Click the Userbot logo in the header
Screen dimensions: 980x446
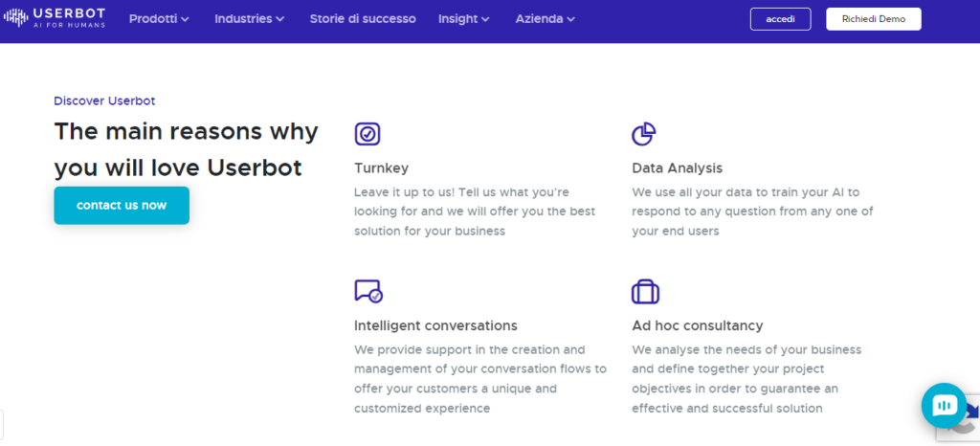[55, 18]
